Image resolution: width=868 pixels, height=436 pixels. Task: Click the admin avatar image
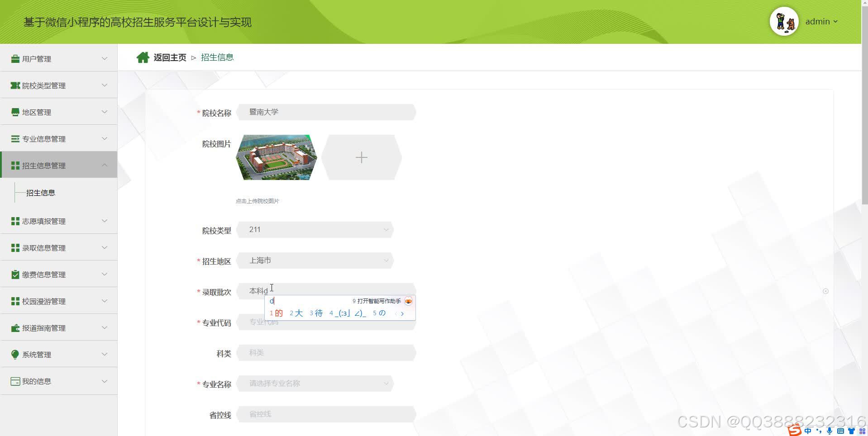[x=784, y=21]
